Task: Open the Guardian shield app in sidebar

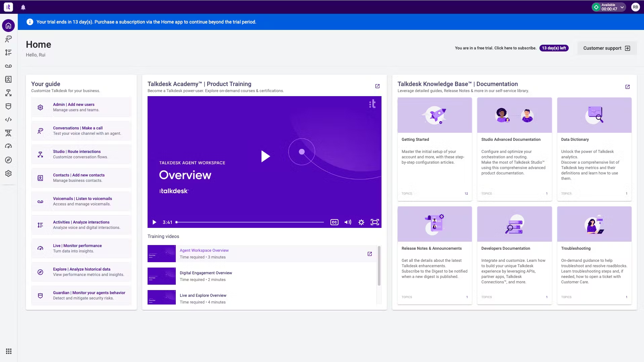Action: point(8,106)
